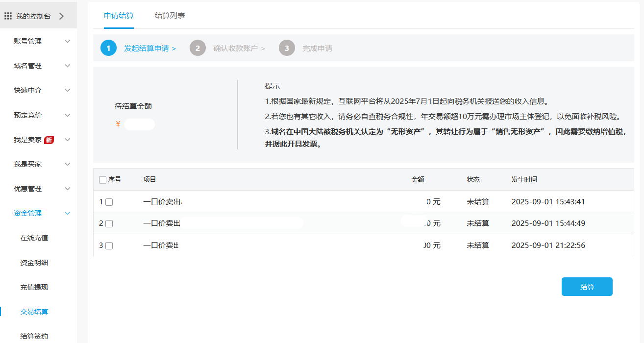Open 在线充值 in the sidebar
Viewport: 644px width, 343px height.
[x=34, y=238]
